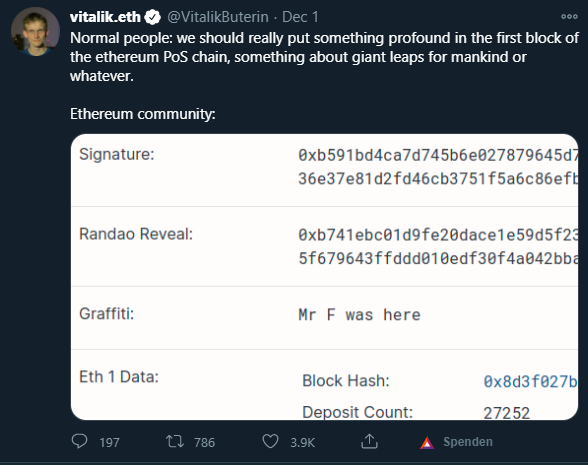The height and width of the screenshot is (465, 588).
Task: Click the 'Mr F was here' graffiti text
Action: click(x=359, y=315)
